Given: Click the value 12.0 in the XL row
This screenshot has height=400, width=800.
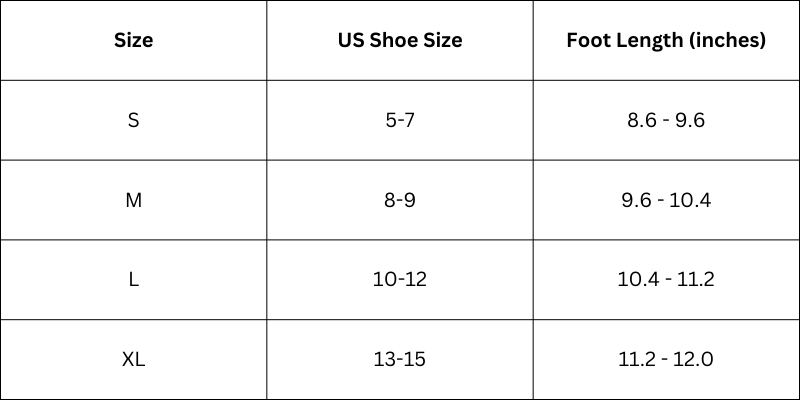Looking at the screenshot, I should click(x=694, y=360).
